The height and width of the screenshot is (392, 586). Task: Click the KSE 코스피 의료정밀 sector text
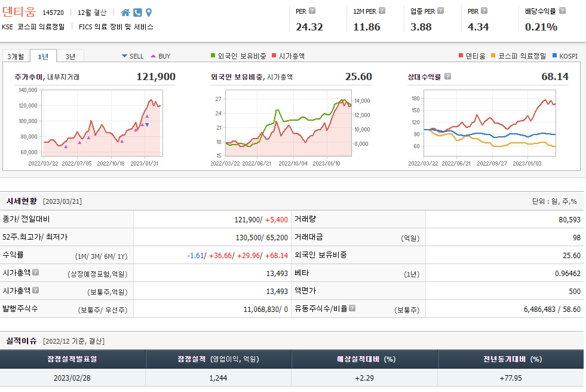click(33, 27)
